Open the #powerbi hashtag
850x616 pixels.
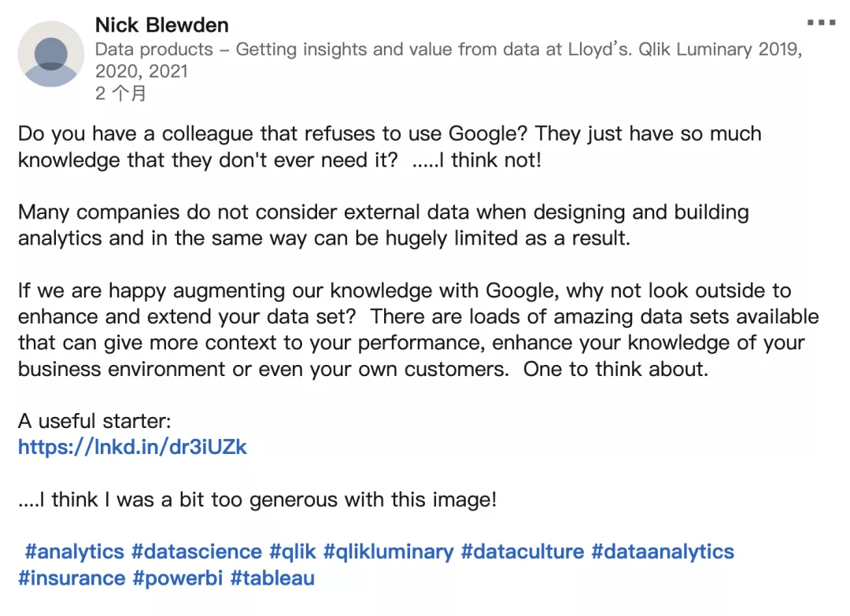click(178, 578)
